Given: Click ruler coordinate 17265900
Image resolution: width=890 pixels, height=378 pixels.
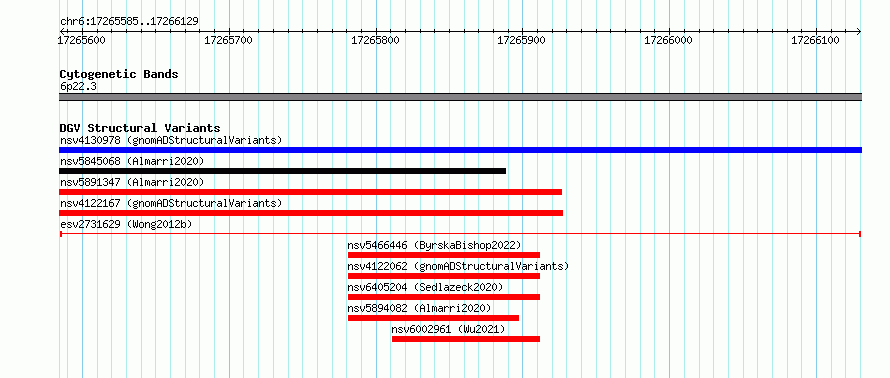Looking at the screenshot, I should click(x=522, y=40).
